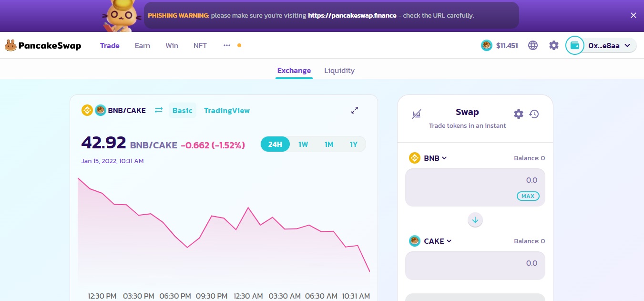Open the Trade menu
Viewport: 644px width, 301px height.
point(110,46)
